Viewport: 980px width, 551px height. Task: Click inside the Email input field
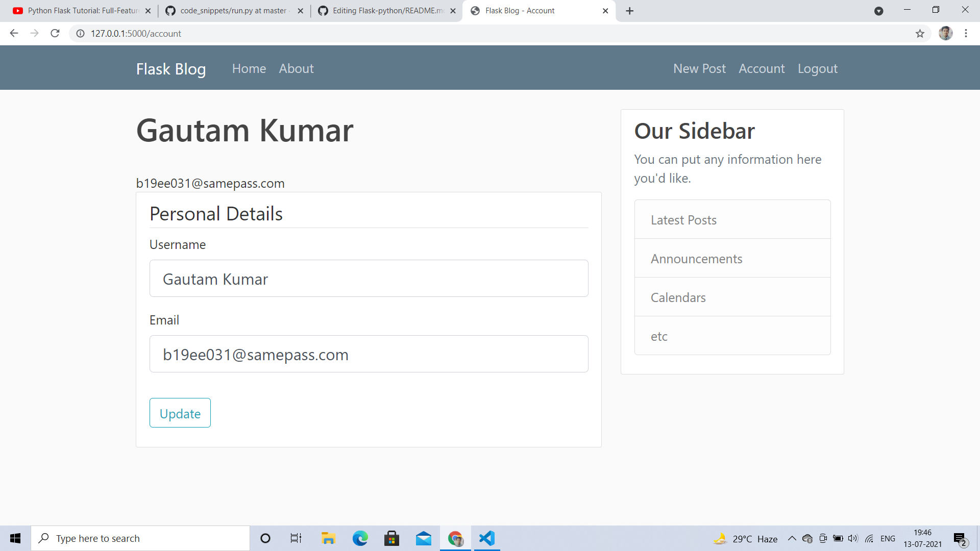point(369,354)
